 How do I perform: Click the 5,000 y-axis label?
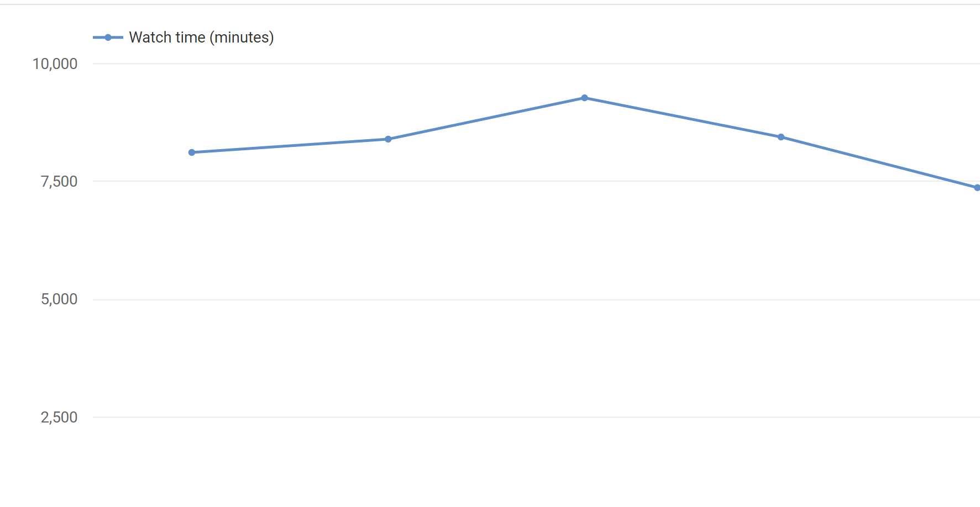59,299
